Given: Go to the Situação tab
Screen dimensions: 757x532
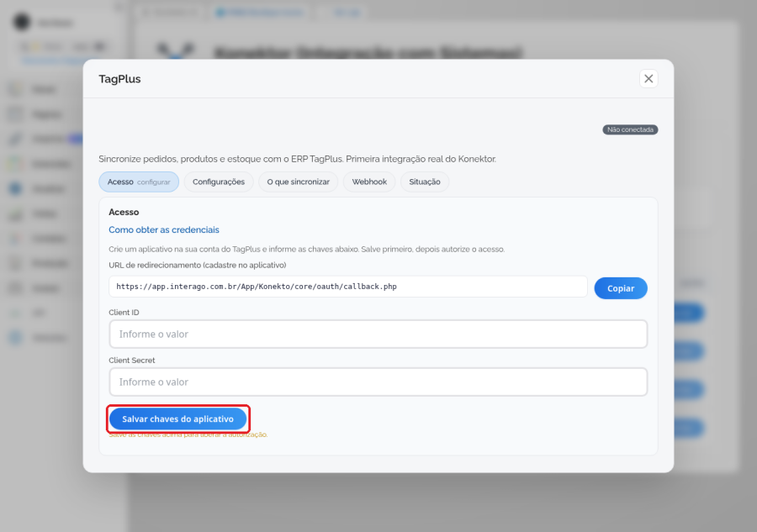Looking at the screenshot, I should pos(425,182).
